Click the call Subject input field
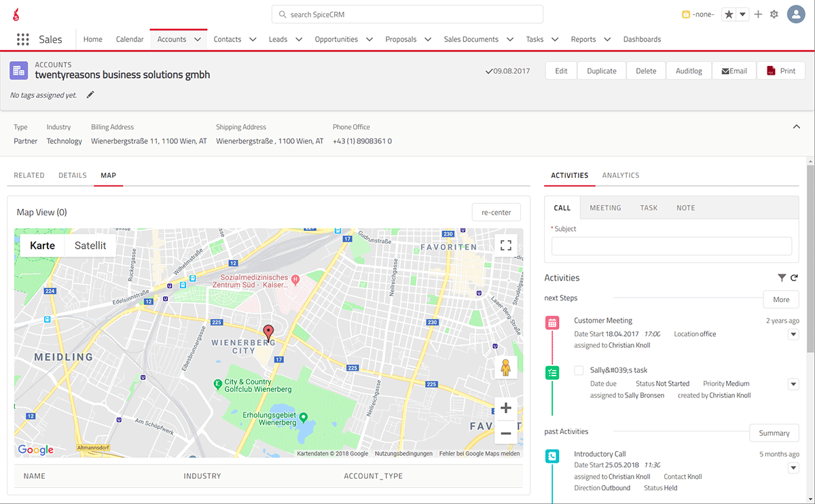The image size is (815, 504). 672,246
